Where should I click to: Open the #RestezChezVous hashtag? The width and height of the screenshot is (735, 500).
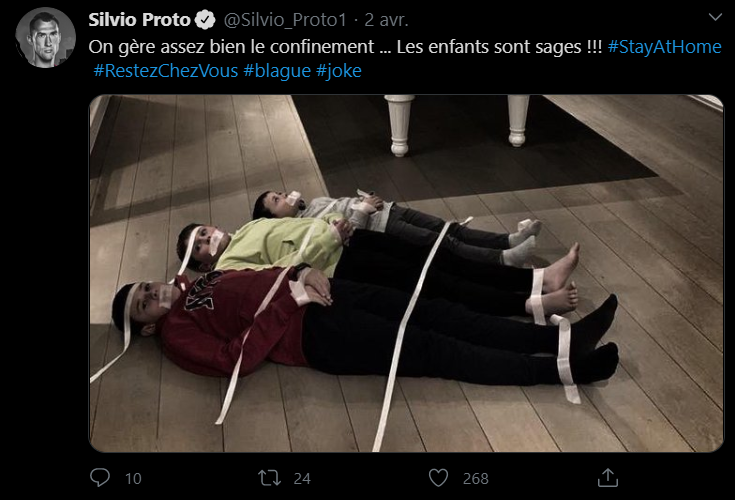166,71
